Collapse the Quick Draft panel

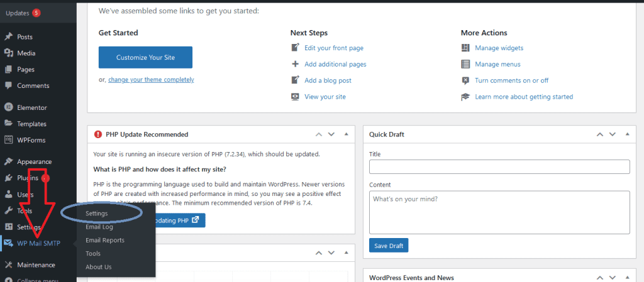(627, 134)
